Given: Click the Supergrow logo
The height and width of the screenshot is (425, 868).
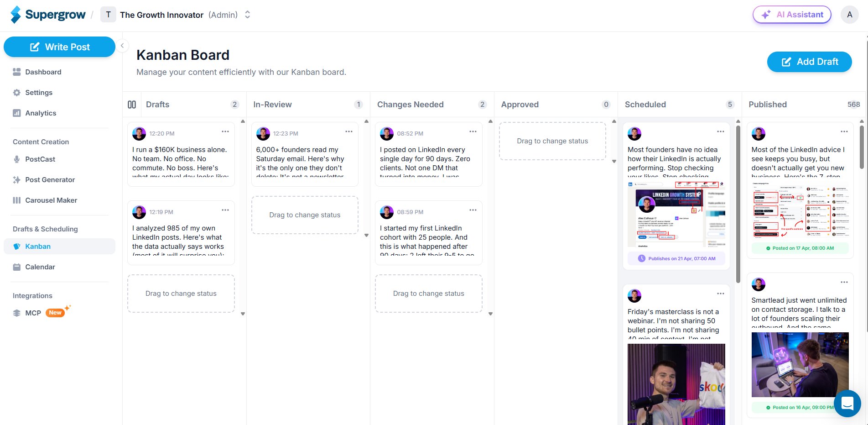Looking at the screenshot, I should pyautogui.click(x=47, y=14).
